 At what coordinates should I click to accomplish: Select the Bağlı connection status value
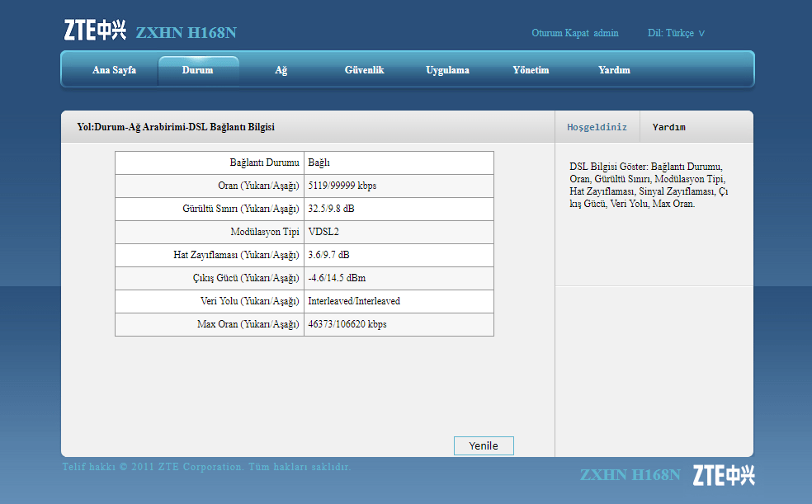[319, 163]
